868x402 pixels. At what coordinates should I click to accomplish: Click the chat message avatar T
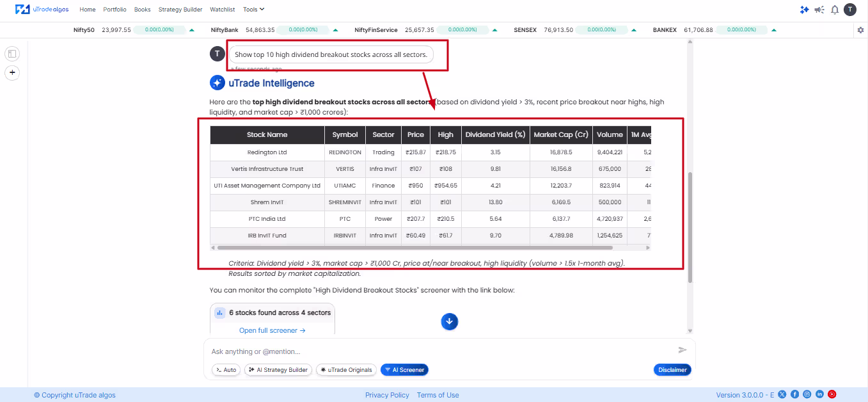(217, 54)
